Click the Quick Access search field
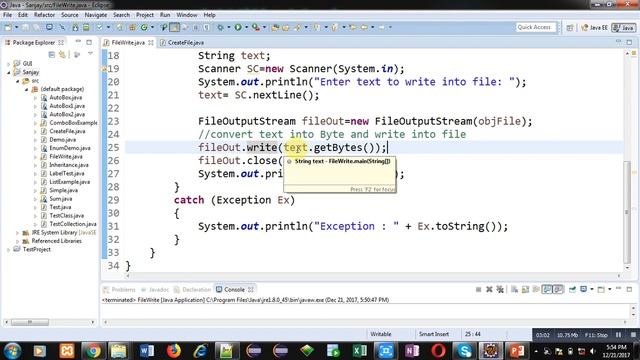The width and height of the screenshot is (640, 360). click(x=536, y=27)
